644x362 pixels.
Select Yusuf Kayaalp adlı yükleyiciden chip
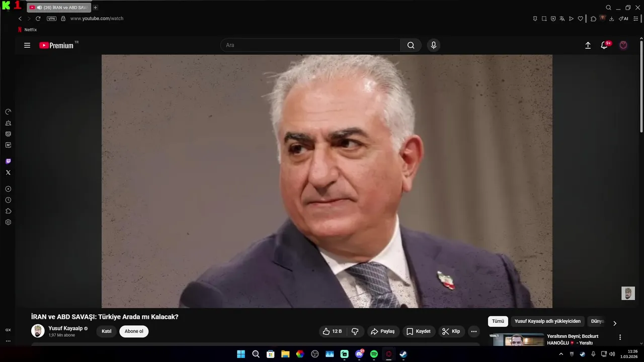pyautogui.click(x=547, y=321)
